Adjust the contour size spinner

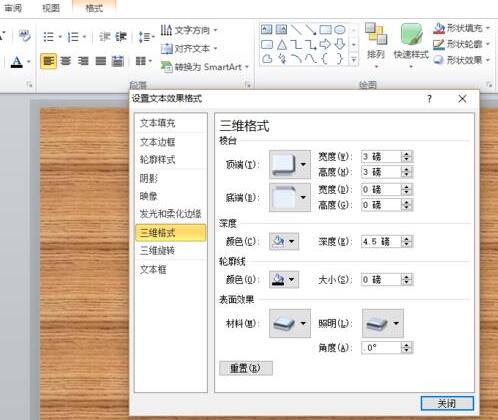(407, 279)
